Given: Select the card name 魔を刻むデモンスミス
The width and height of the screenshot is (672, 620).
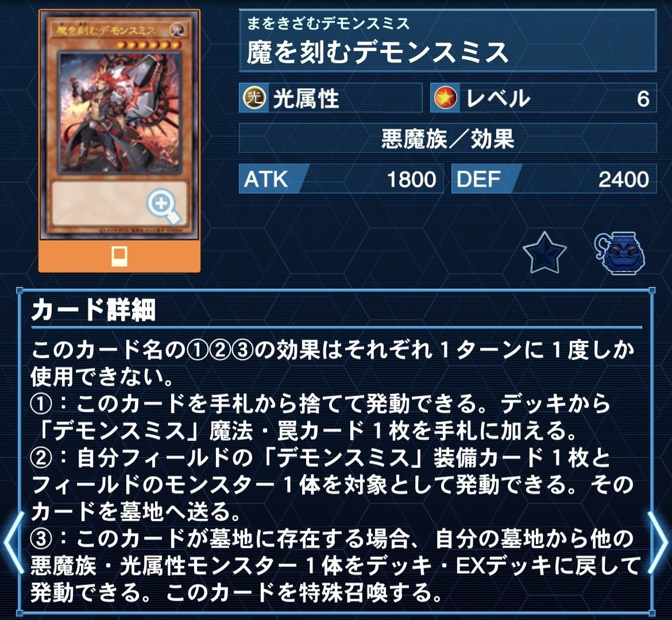Looking at the screenshot, I should 377,53.
